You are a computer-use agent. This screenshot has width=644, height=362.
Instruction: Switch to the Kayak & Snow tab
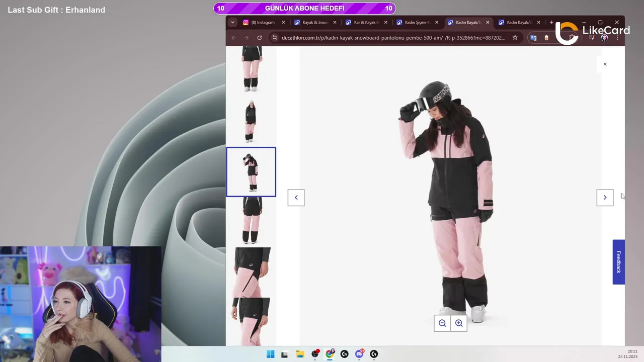[x=315, y=22]
